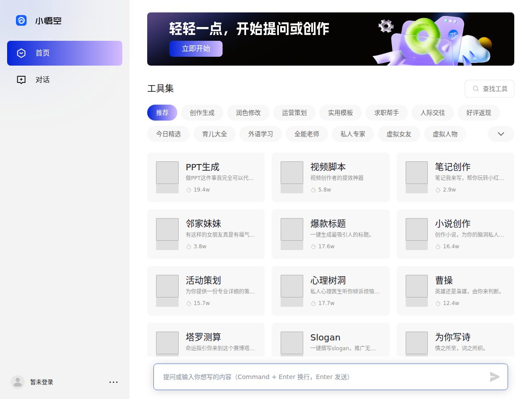The image size is (532, 399).
Task: Select the 虚拟人物 category tab
Action: [445, 134]
